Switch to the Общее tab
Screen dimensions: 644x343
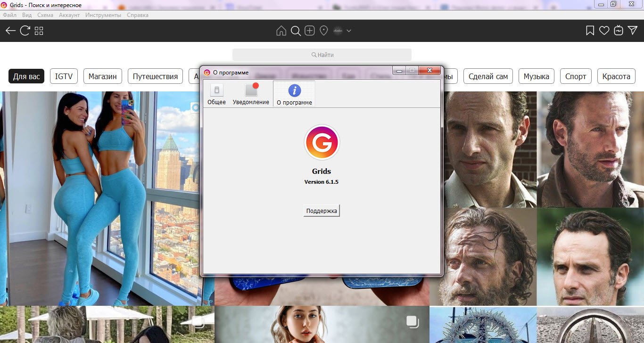point(216,94)
